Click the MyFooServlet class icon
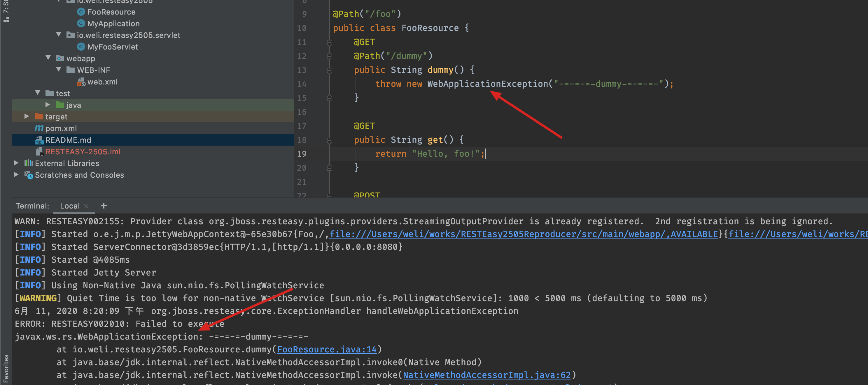The image size is (868, 385). pos(81,47)
